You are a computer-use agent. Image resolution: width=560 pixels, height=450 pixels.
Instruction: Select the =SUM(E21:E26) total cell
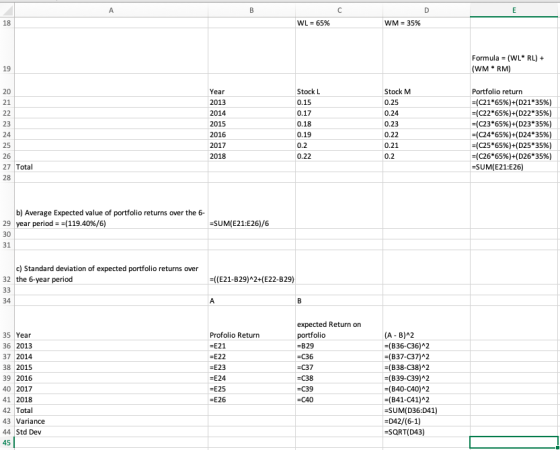[x=515, y=167]
